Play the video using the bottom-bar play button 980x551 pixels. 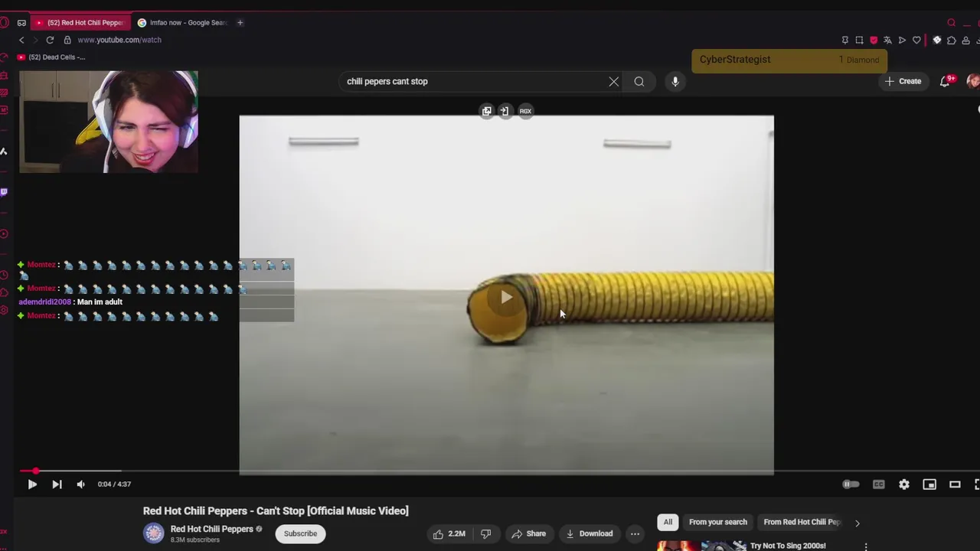[x=32, y=484]
